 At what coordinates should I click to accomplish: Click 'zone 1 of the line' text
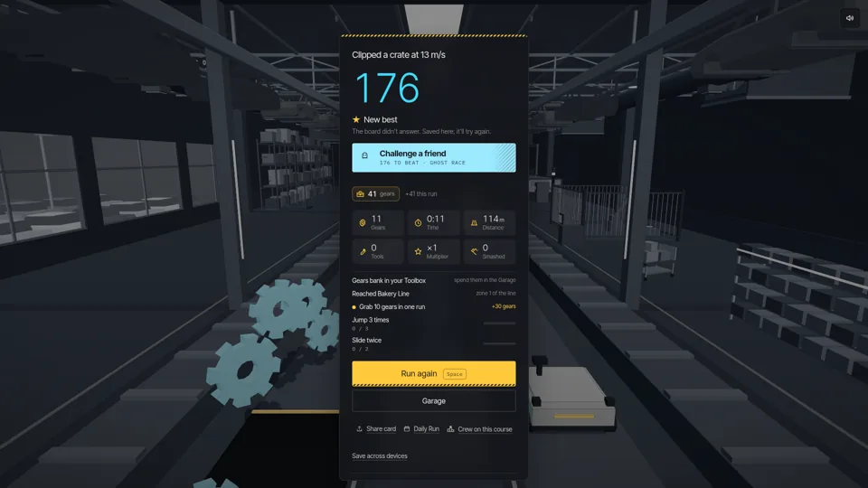point(496,293)
